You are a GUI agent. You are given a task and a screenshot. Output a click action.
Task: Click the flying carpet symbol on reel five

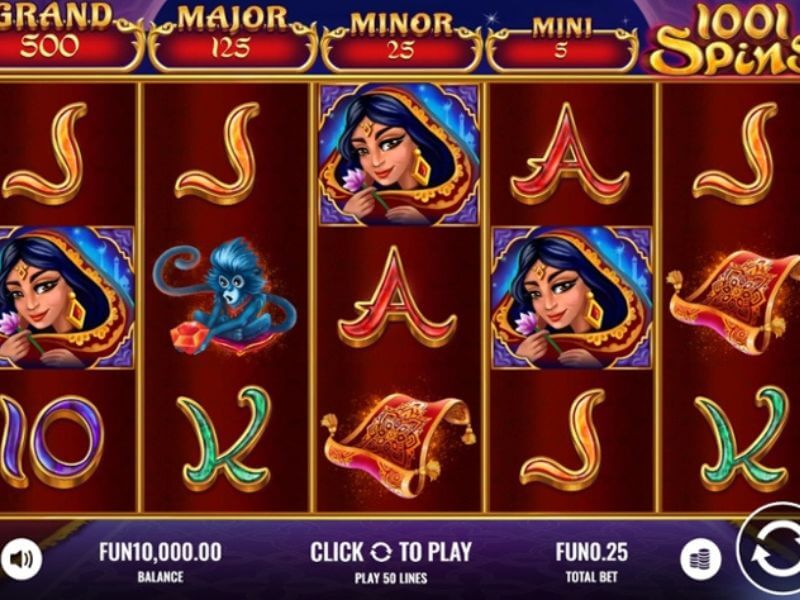click(x=733, y=301)
